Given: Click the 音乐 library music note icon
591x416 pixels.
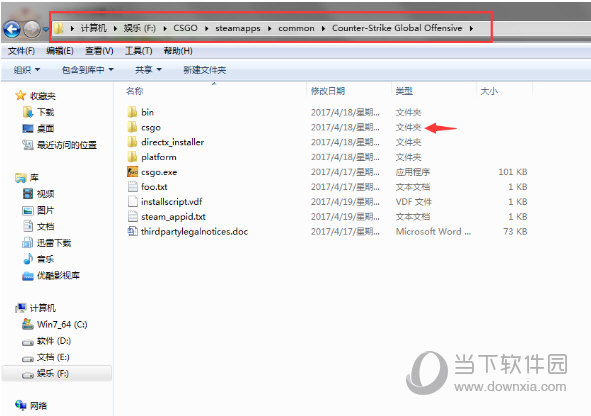Looking at the screenshot, I should point(28,259).
